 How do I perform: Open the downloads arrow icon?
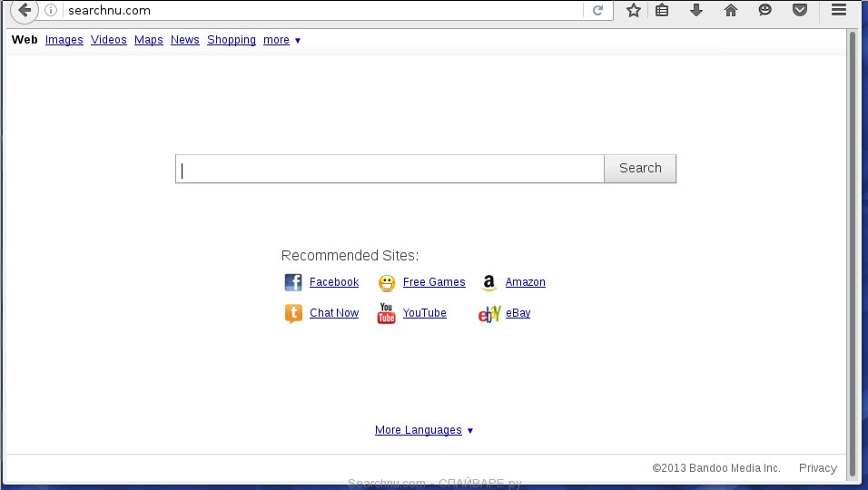coord(696,11)
